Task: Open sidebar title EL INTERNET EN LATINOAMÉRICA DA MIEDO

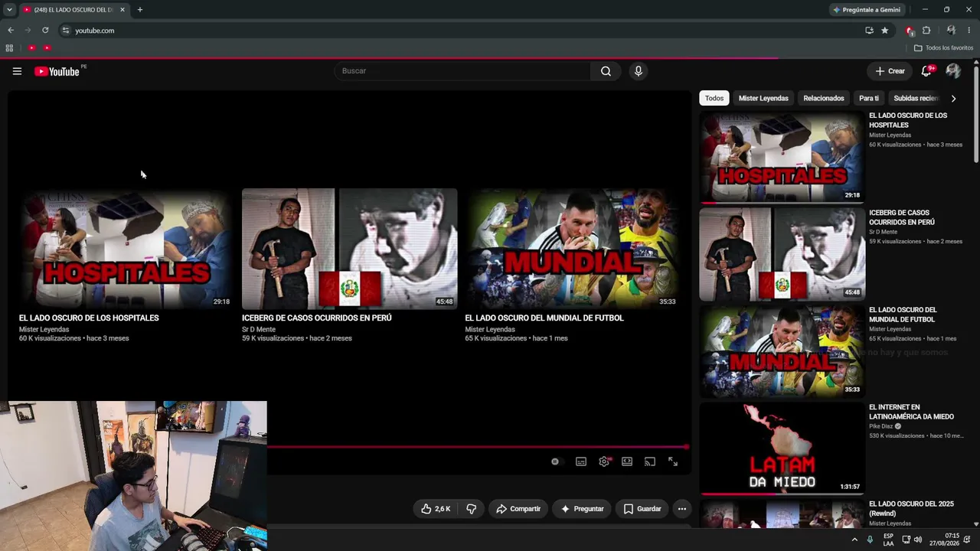Action: tap(911, 412)
